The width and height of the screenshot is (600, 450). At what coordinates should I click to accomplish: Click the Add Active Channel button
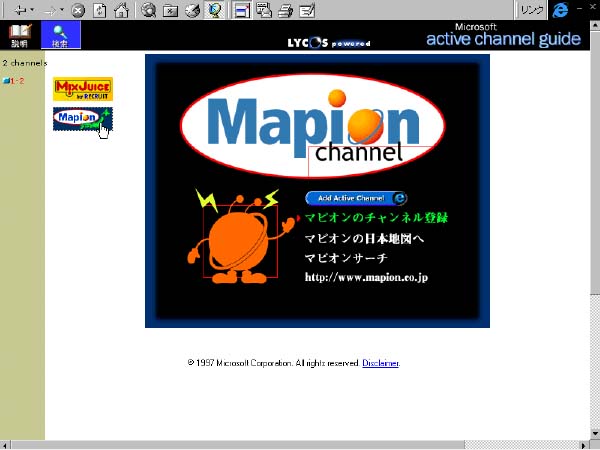click(356, 198)
